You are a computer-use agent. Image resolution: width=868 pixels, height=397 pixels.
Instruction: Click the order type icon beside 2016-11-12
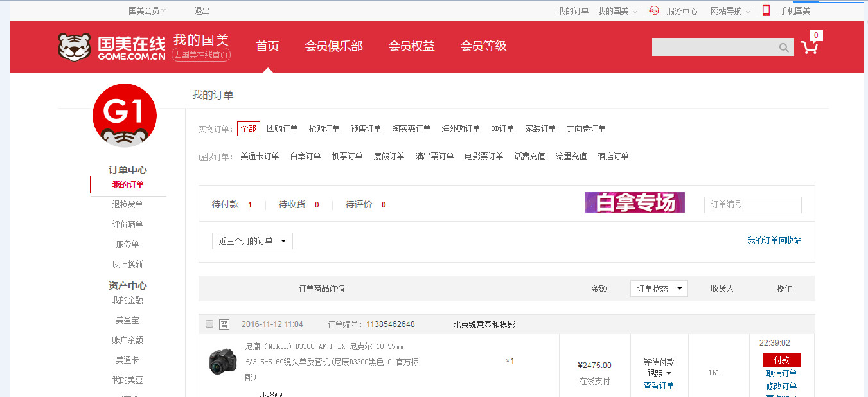[x=224, y=324]
